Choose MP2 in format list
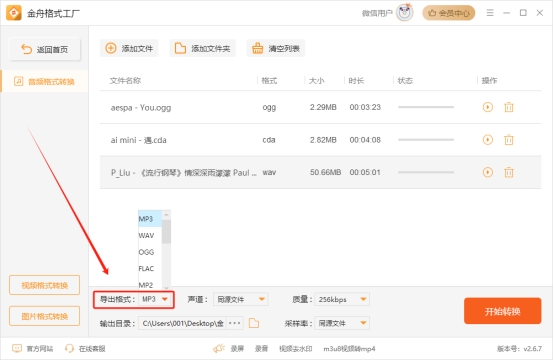Screen dimensions: 554x360 point(150,284)
